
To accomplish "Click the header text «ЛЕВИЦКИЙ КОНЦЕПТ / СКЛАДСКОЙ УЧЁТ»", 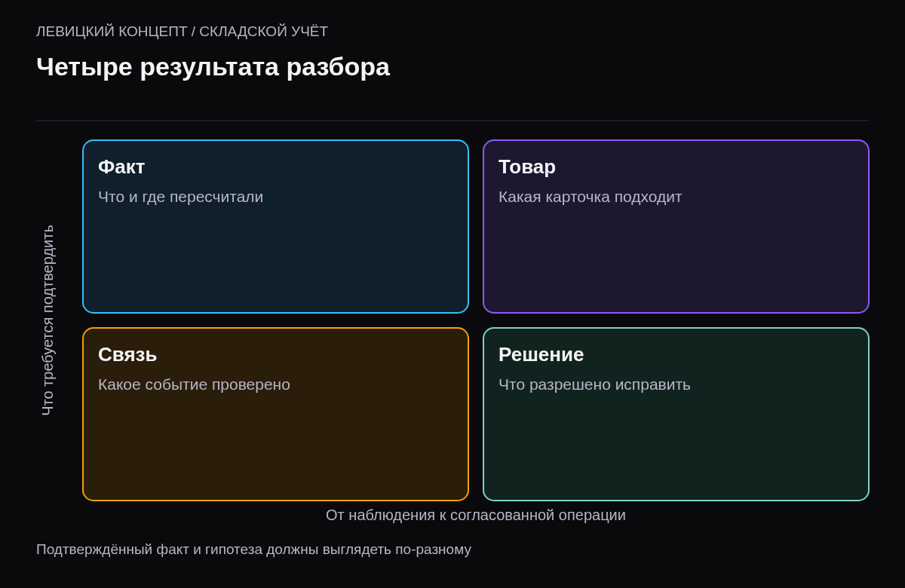I will point(182,32).
